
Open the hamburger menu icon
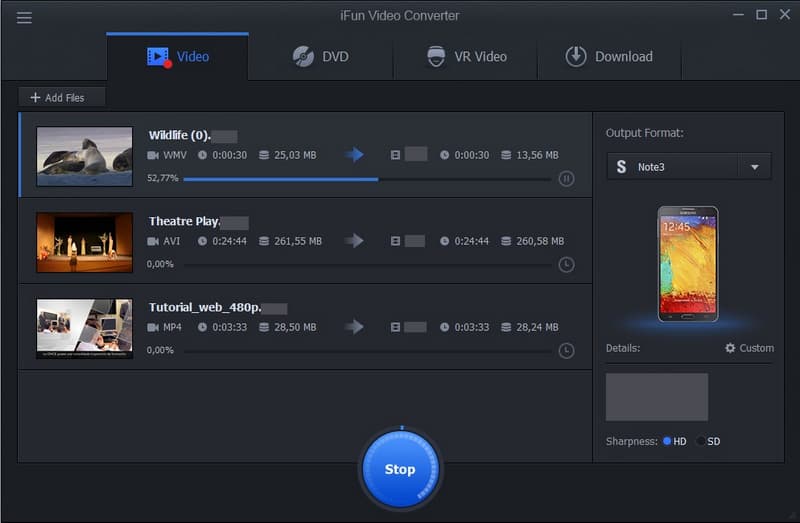point(24,17)
